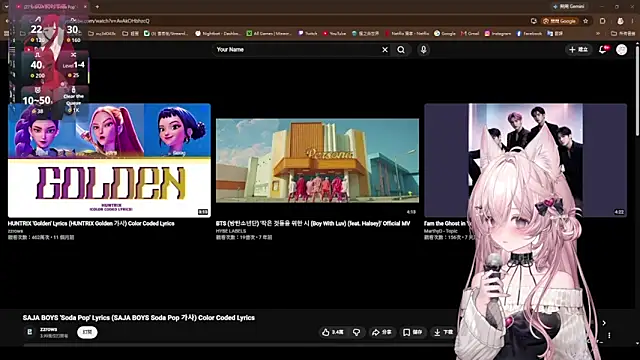The width and height of the screenshot is (640, 360).
Task: Expand the tab search dropdown
Action: pyautogui.click(x=6, y=7)
